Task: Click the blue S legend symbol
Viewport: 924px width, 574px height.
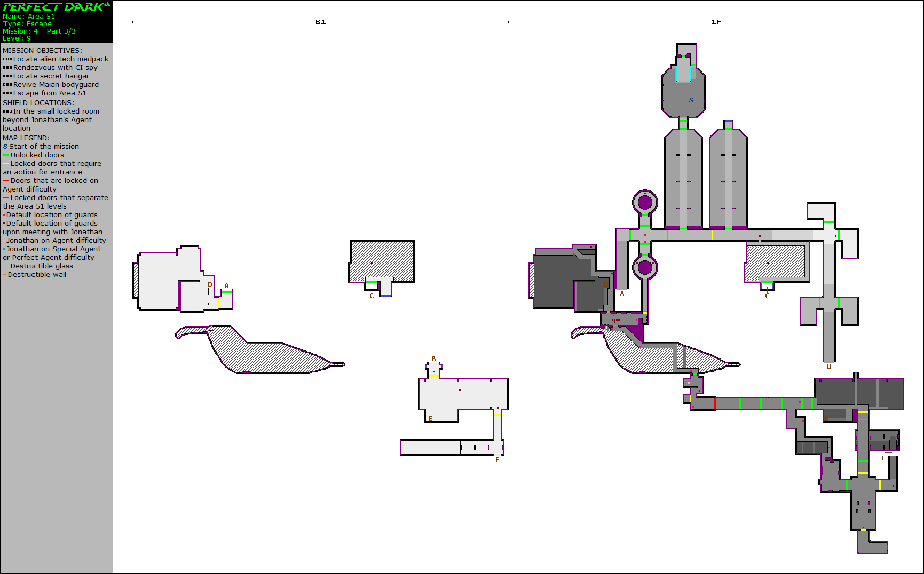Action: [x=5, y=147]
